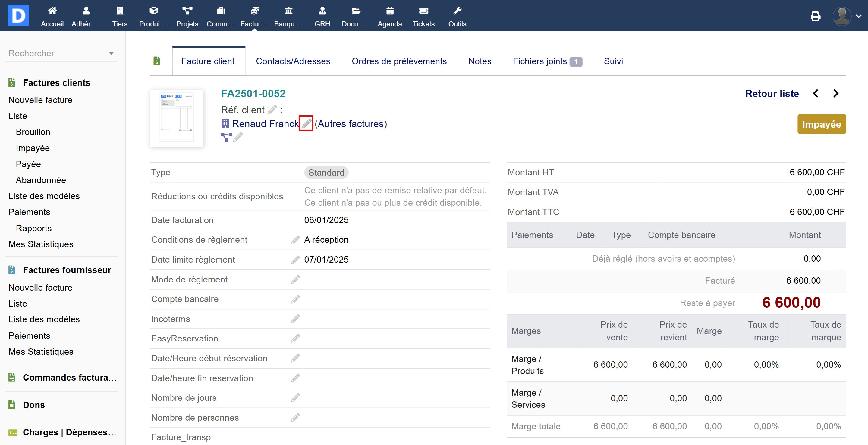Open the Rechercher dropdown
The width and height of the screenshot is (868, 445).
(x=61, y=53)
